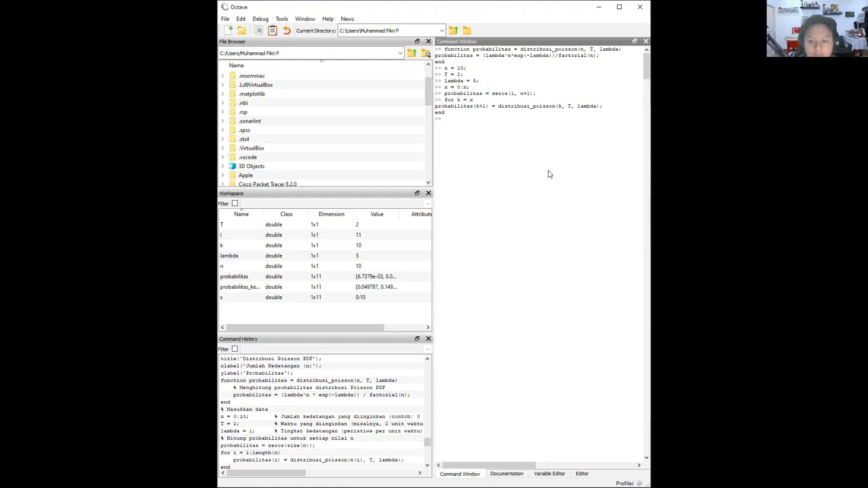This screenshot has width=868, height=488.
Task: Open File Browser actions folder-gear icon
Action: click(x=425, y=53)
